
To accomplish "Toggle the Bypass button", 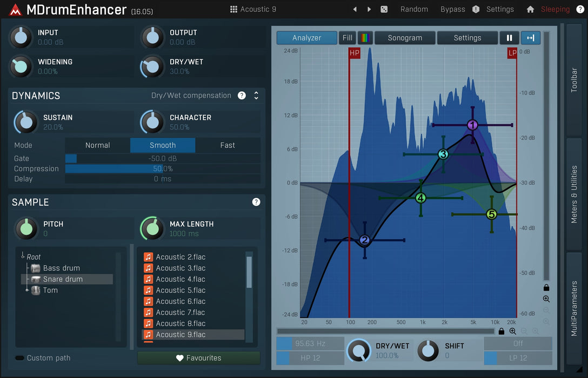I will [x=452, y=9].
